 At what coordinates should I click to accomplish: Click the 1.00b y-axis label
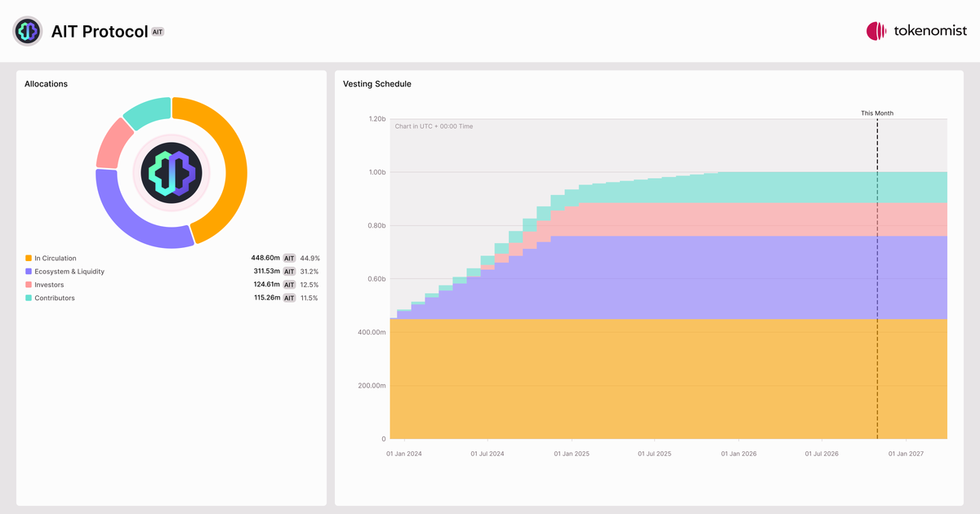pyautogui.click(x=376, y=172)
